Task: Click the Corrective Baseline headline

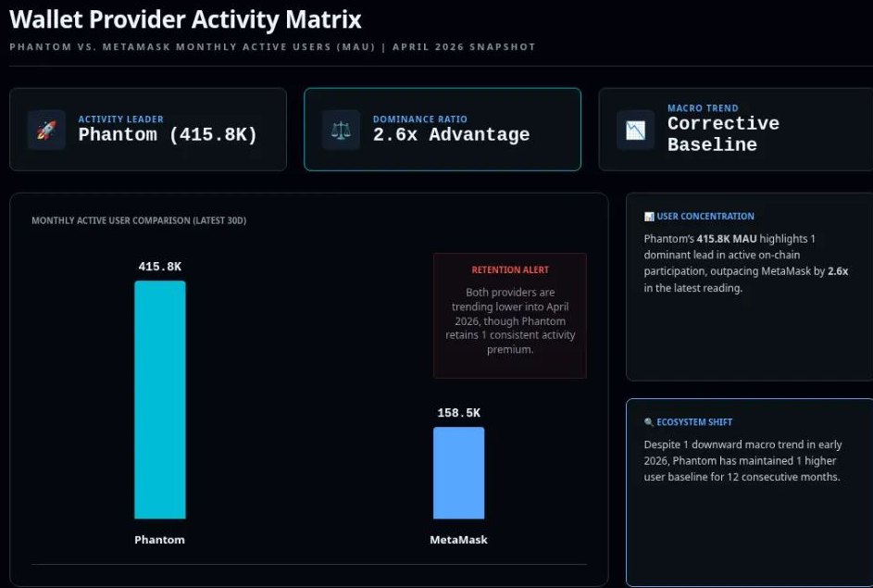Action: pyautogui.click(x=723, y=134)
